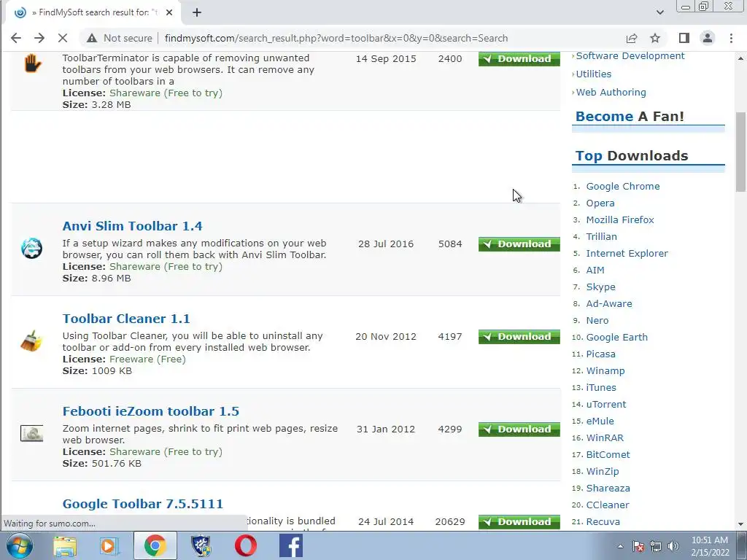Expand the tab search dropdown
This screenshot has height=560, width=747.
point(659,12)
